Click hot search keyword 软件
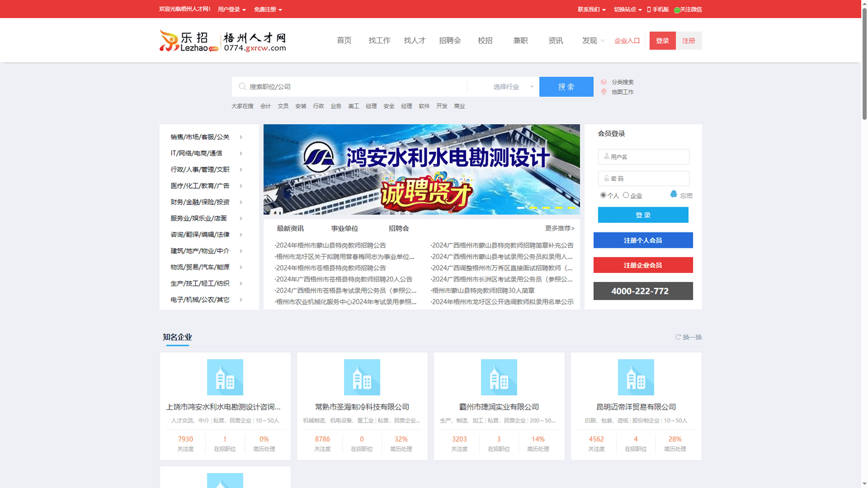Viewport: 868px width, 488px height. click(x=424, y=106)
